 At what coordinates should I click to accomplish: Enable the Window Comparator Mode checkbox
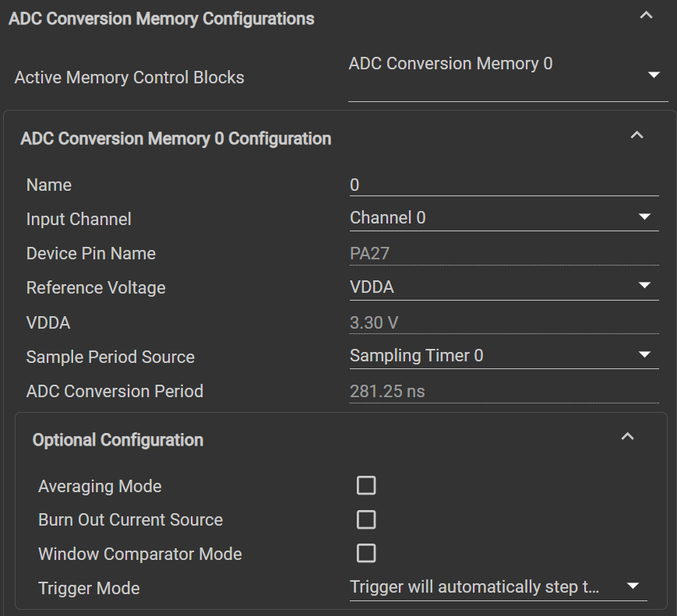coord(366,554)
